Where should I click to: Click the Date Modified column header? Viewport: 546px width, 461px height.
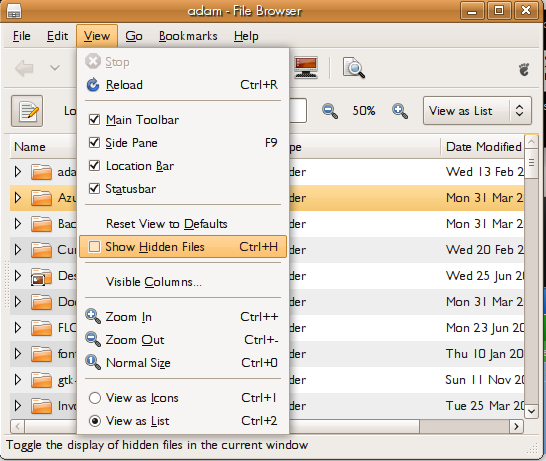click(483, 147)
